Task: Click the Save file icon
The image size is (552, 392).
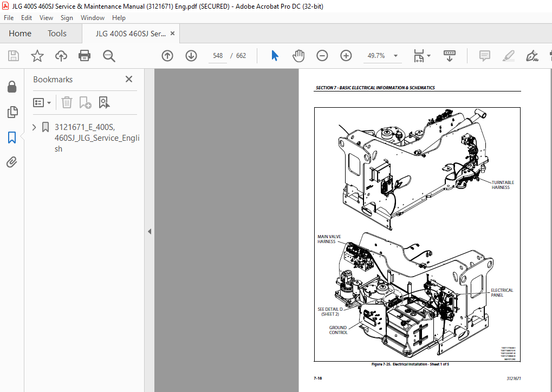Action: [14, 56]
